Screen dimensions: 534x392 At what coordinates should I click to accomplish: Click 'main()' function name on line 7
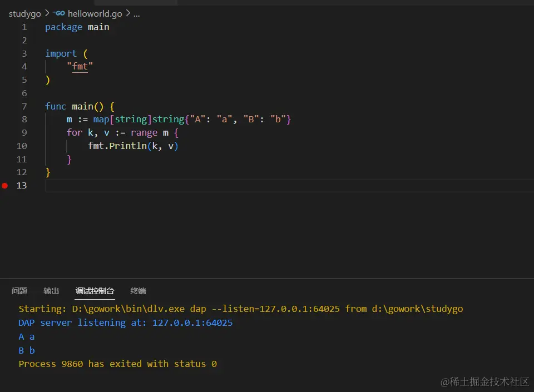pyautogui.click(x=87, y=107)
